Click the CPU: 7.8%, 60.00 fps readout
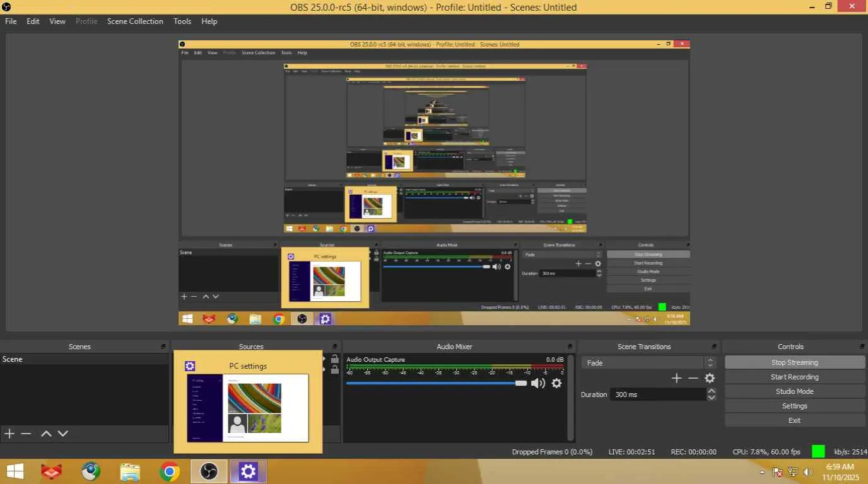 pyautogui.click(x=766, y=452)
